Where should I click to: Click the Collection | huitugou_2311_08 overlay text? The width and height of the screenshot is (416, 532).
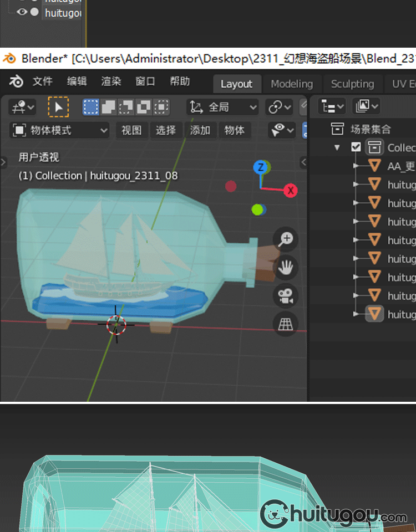click(98, 176)
